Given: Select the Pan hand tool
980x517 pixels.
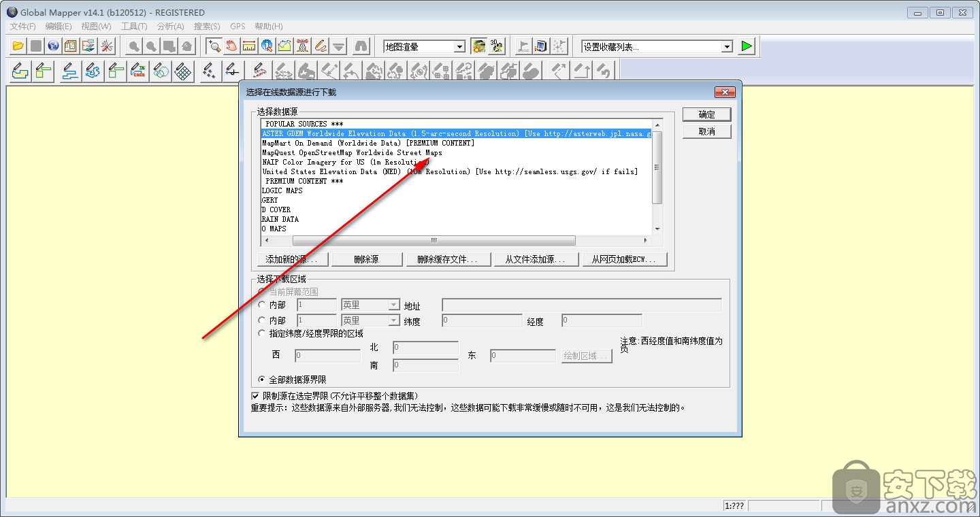Looking at the screenshot, I should [232, 46].
